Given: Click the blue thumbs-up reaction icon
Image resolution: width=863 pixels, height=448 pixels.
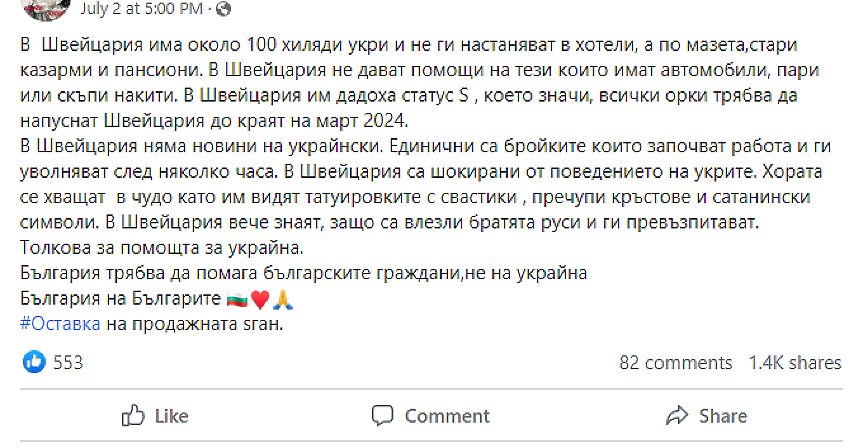Looking at the screenshot, I should [34, 362].
